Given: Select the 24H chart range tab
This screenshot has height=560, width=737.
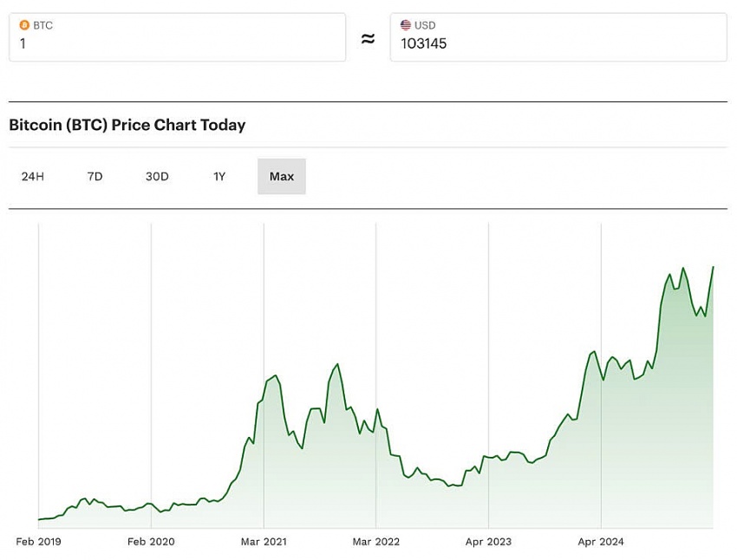Looking at the screenshot, I should pyautogui.click(x=33, y=177).
